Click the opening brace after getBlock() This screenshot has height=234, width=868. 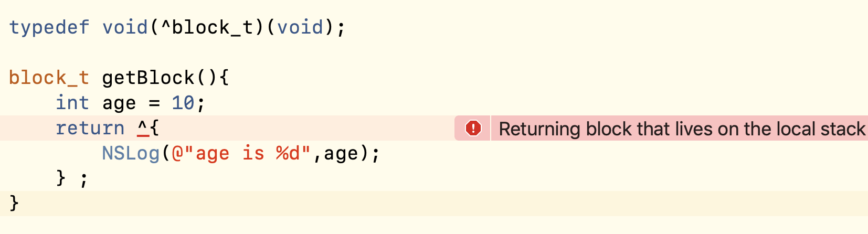(x=224, y=78)
